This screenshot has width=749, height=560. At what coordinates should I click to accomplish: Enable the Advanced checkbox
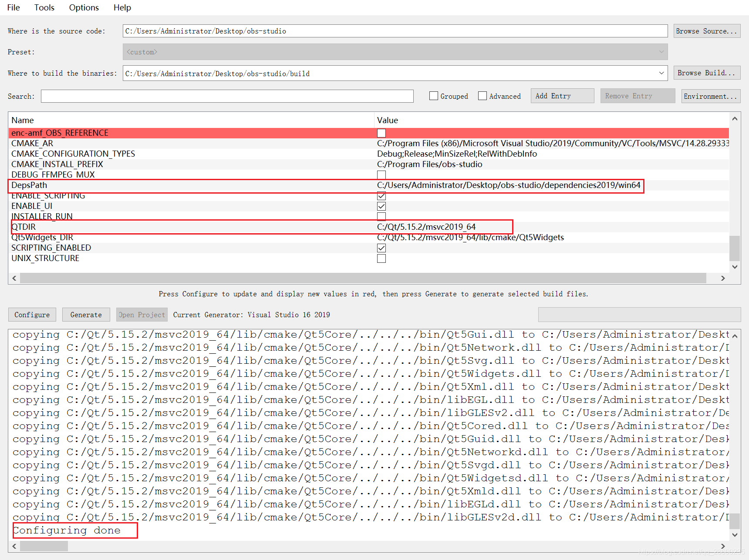482,96
